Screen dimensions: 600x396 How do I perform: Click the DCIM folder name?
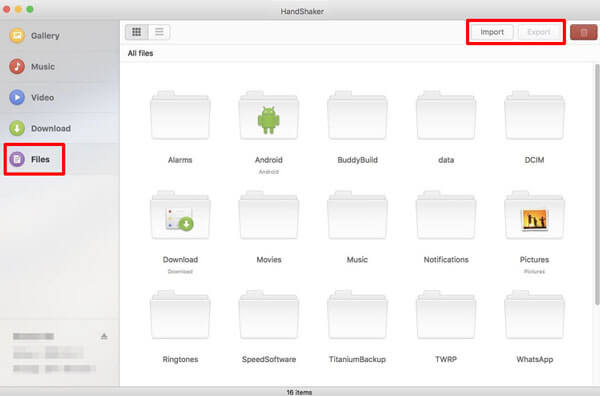tap(534, 160)
